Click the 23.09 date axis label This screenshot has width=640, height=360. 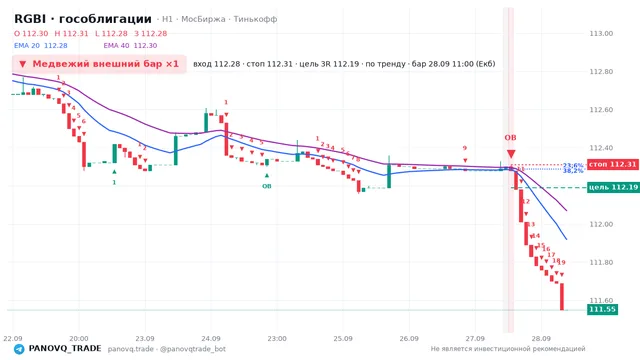pyautogui.click(x=145, y=338)
